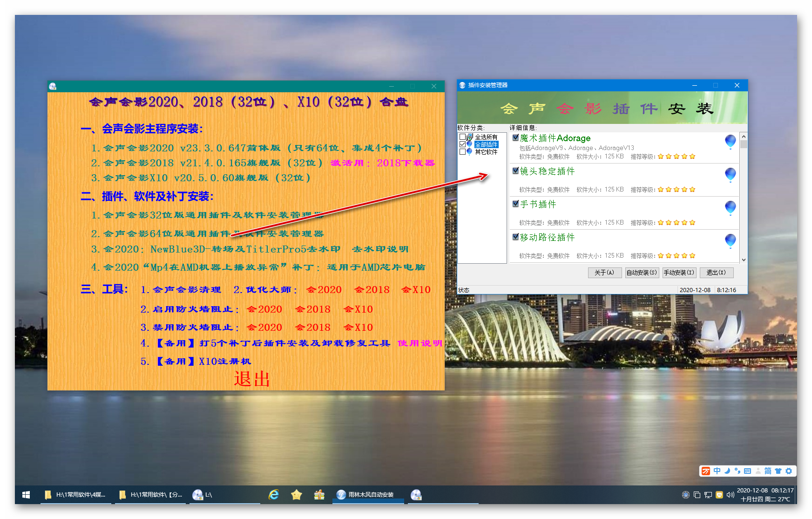Switch 简 simplified Chinese on the IME bar
Image resolution: width=812 pixels, height=519 pixels.
coord(768,471)
